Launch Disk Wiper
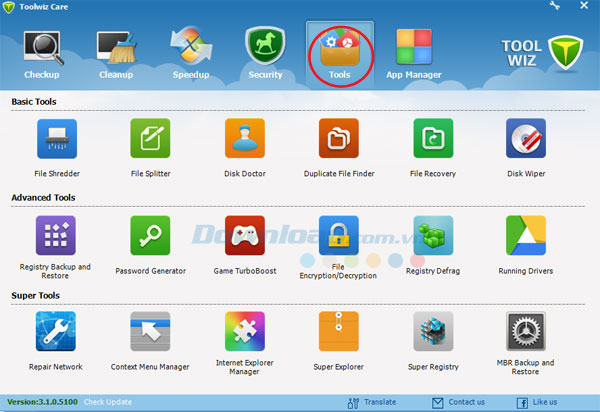 pyautogui.click(x=526, y=138)
